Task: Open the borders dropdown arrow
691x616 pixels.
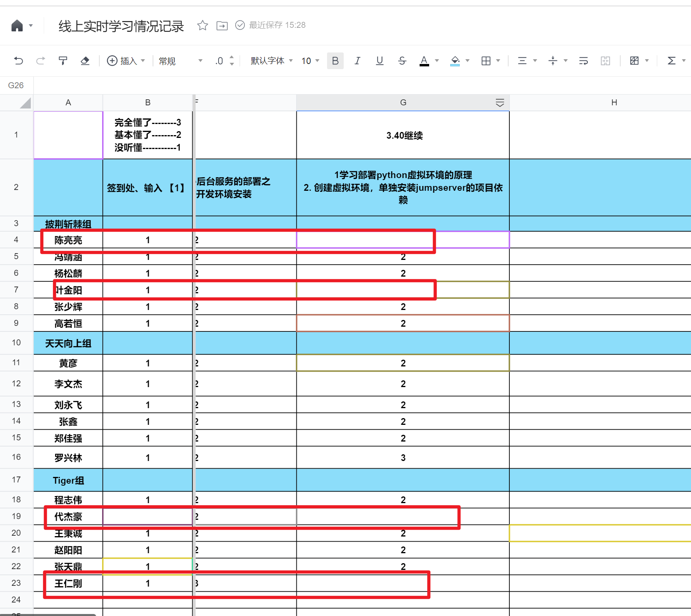Action: [x=498, y=61]
